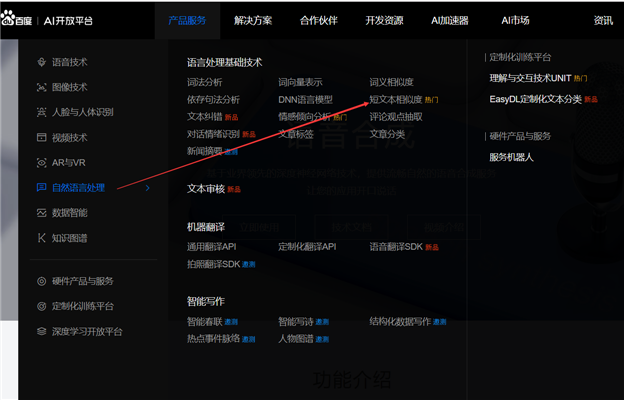Click the 智能写作 section heading
The height and width of the screenshot is (400, 624).
click(206, 301)
